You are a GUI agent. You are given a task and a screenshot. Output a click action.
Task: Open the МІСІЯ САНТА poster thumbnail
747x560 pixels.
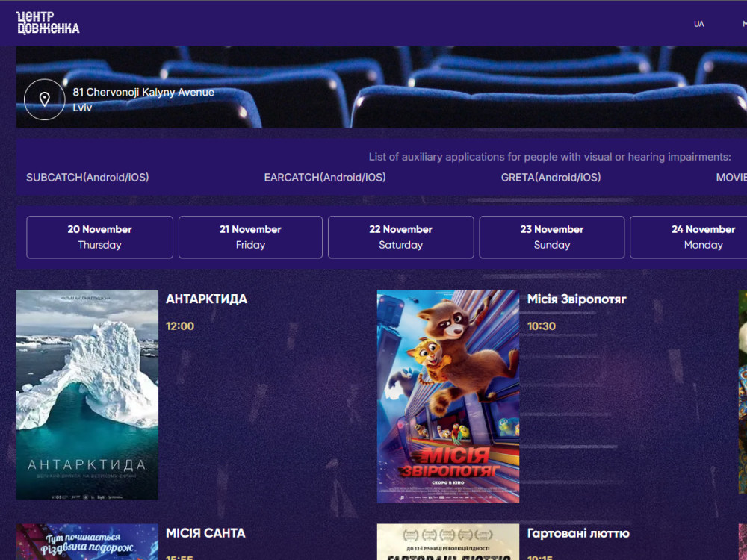[87, 542]
